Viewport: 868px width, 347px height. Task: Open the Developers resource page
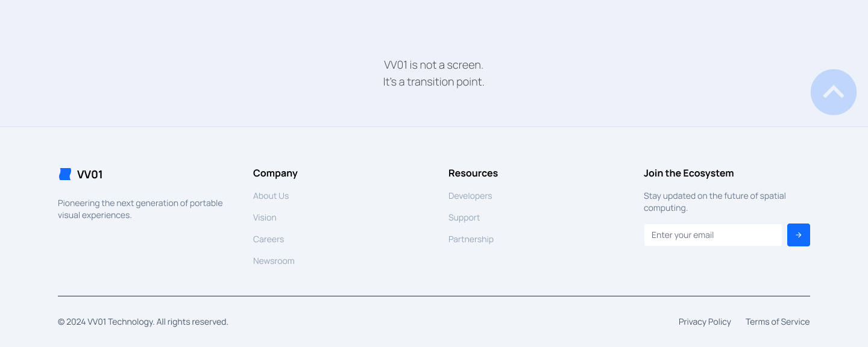(x=470, y=196)
